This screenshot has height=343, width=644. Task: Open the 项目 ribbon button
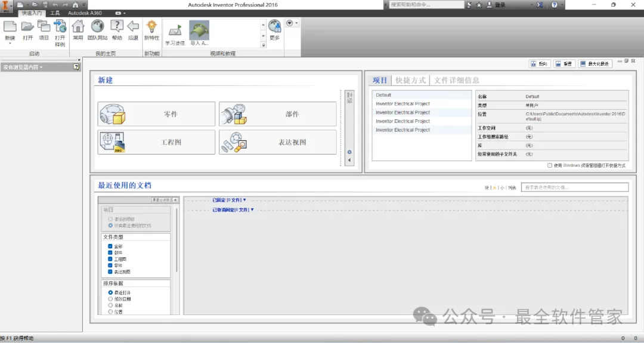[x=44, y=30]
